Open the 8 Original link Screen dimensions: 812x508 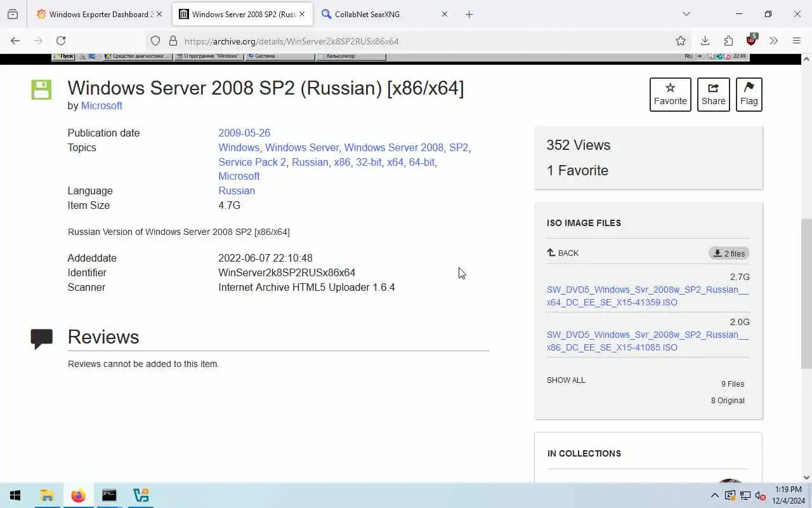coord(728,401)
